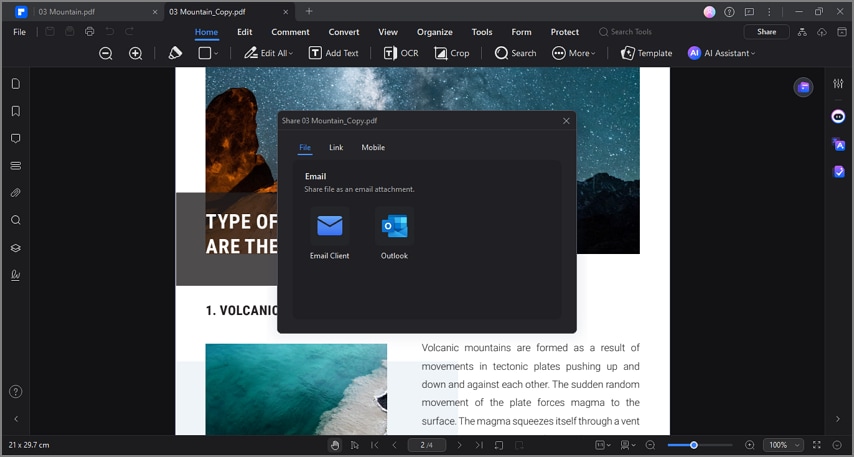Click the Add Text tool
Screen dimensions: 854x457
point(334,53)
